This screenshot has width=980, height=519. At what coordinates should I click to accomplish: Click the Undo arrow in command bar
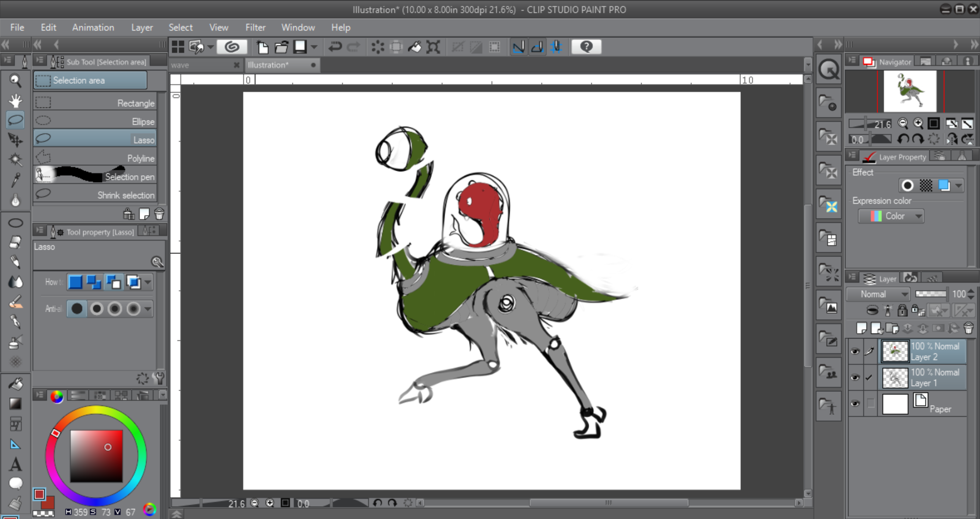tap(335, 47)
